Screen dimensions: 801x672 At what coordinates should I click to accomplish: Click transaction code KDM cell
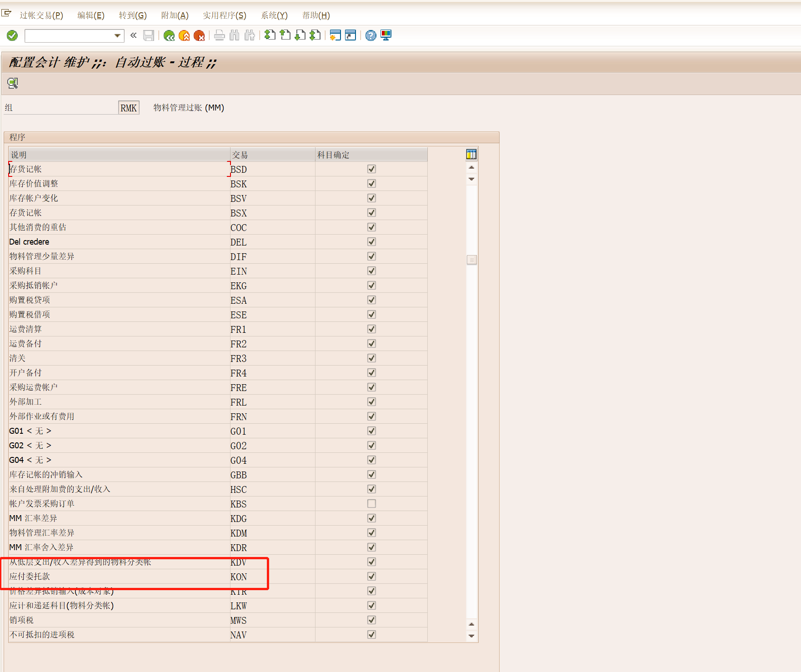(x=272, y=533)
